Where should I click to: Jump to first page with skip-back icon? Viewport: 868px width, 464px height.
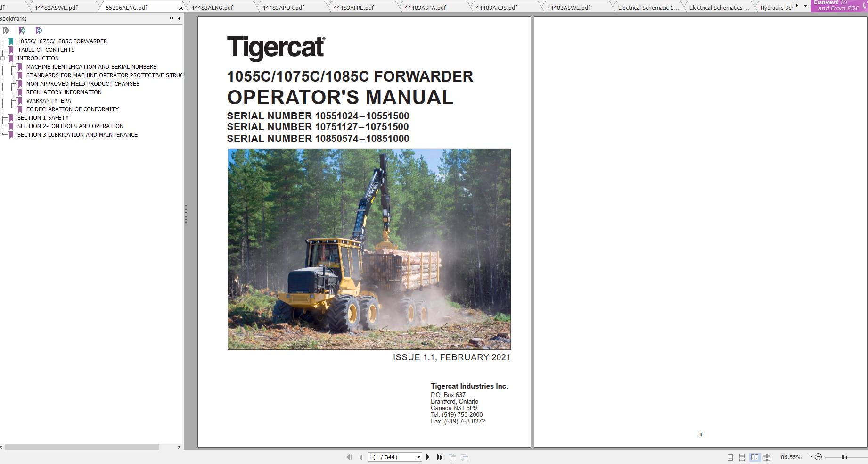coord(350,457)
